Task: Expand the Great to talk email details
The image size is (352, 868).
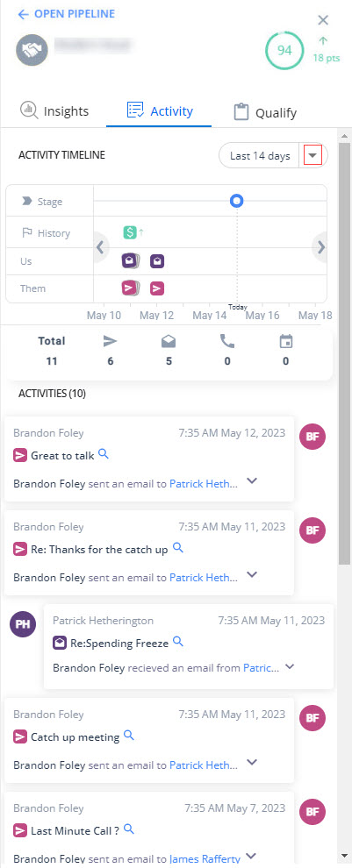Action: tap(252, 481)
